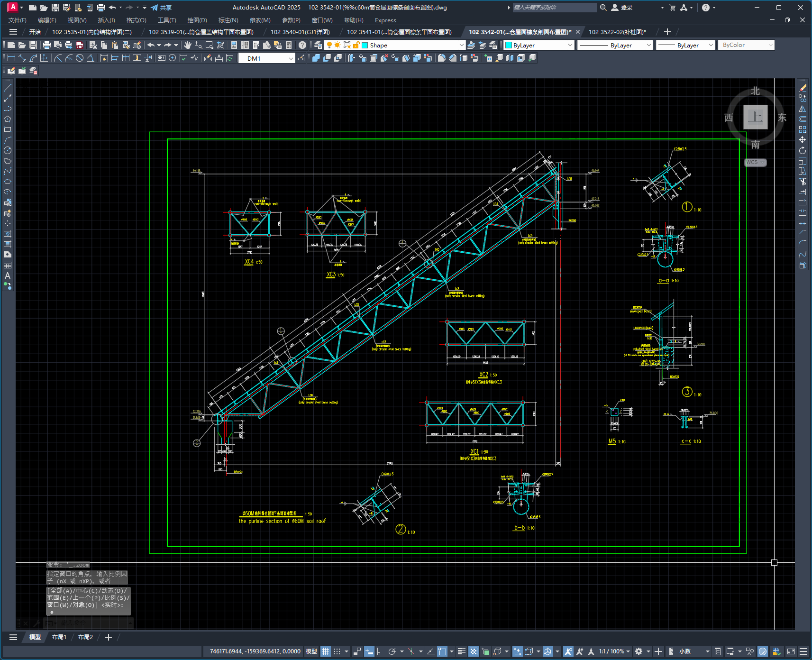Viewport: 812px width, 660px height.
Task: Switch to the 布局1 layout tab
Action: tap(59, 637)
